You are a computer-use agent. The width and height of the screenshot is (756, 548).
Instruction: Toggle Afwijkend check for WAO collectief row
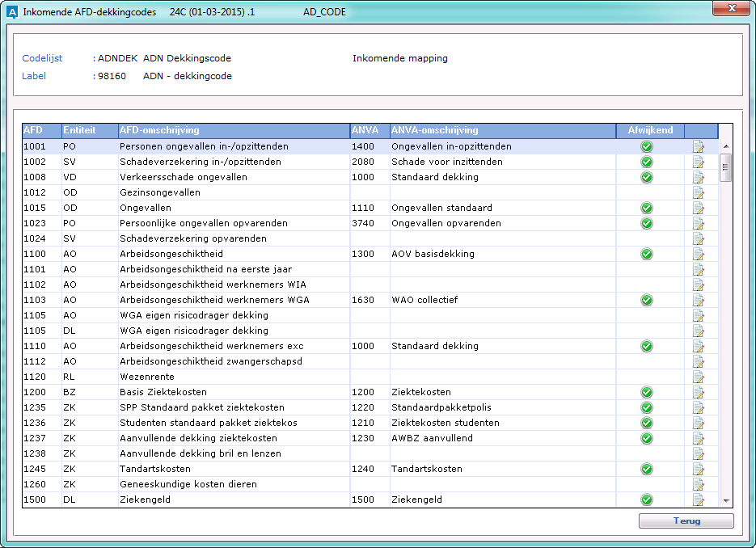coord(647,300)
